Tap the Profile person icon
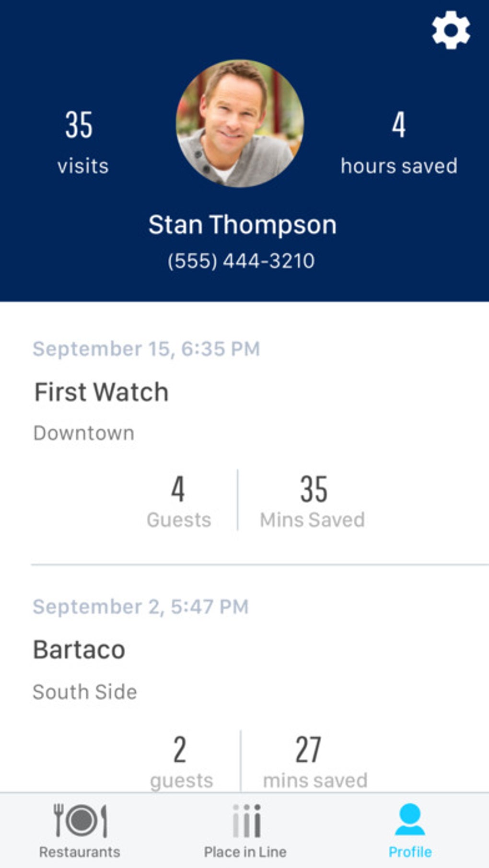Screen dimensions: 489x868 pos(409,820)
